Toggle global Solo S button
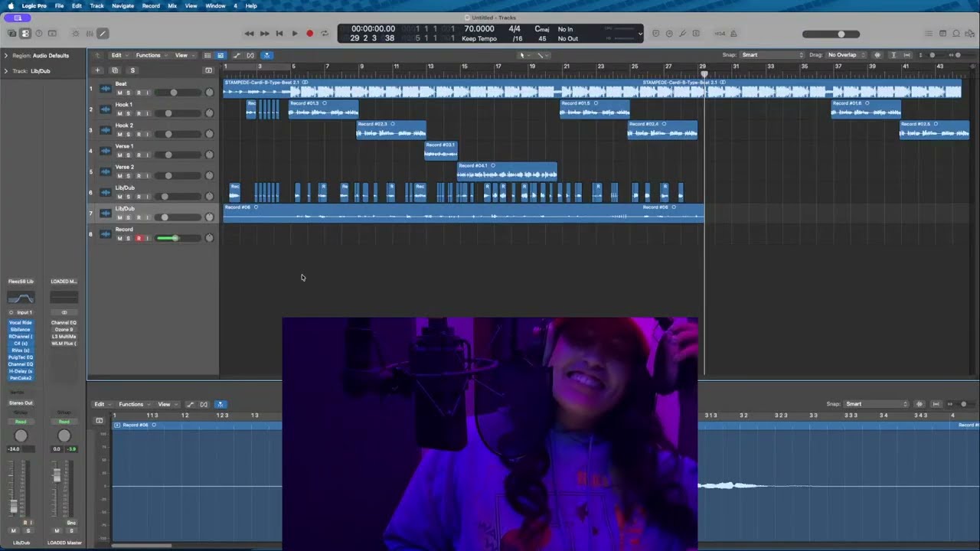The width and height of the screenshot is (980, 551). [x=132, y=70]
